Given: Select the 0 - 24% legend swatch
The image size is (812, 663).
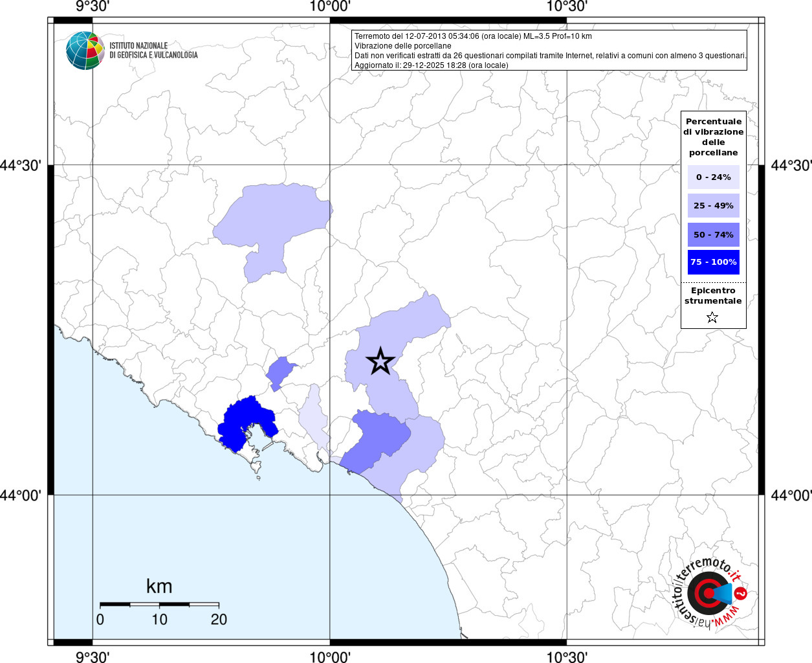Looking at the screenshot, I should point(714,177).
